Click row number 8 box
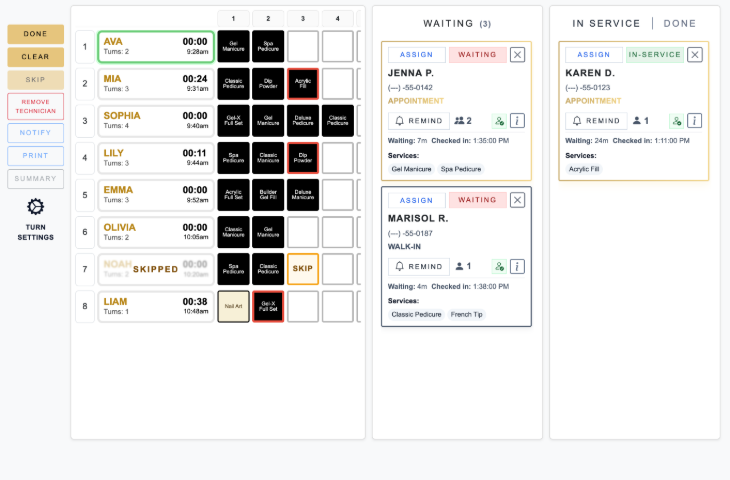730x480 pixels. pos(85,306)
